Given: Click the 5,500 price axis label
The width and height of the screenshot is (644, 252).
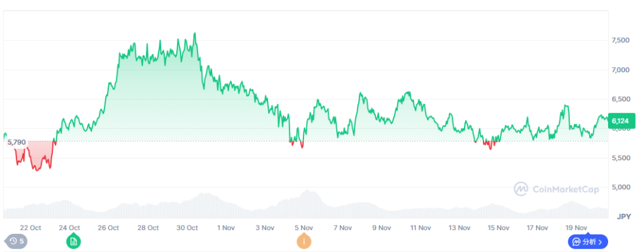Looking at the screenshot, I should [621, 158].
